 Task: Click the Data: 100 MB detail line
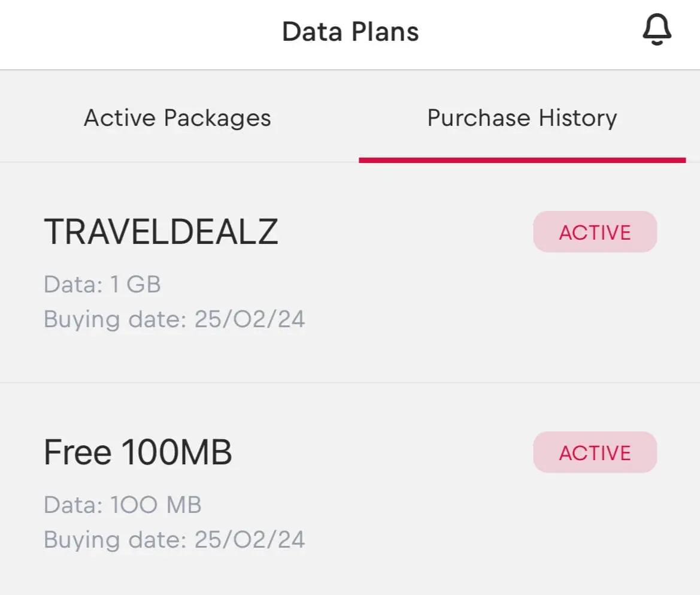(123, 505)
